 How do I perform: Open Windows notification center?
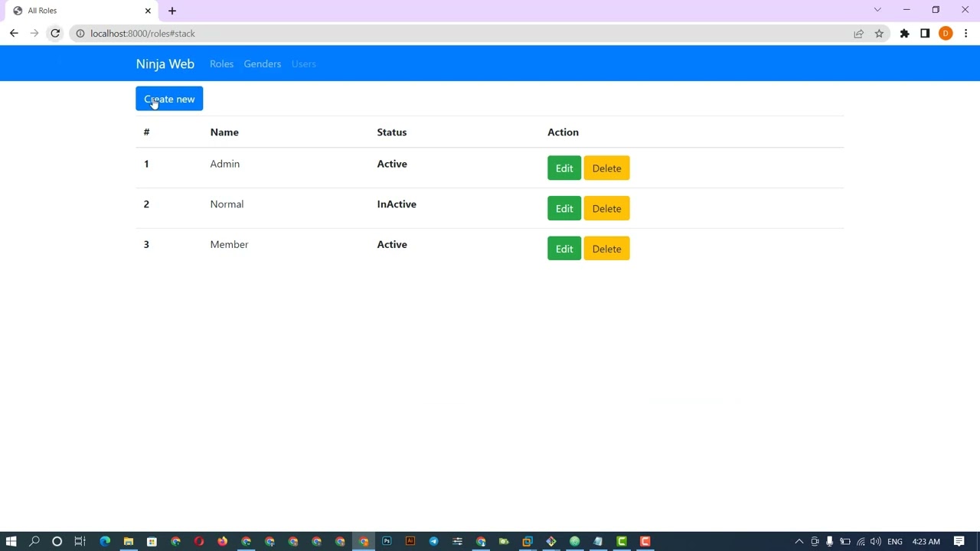coord(959,542)
